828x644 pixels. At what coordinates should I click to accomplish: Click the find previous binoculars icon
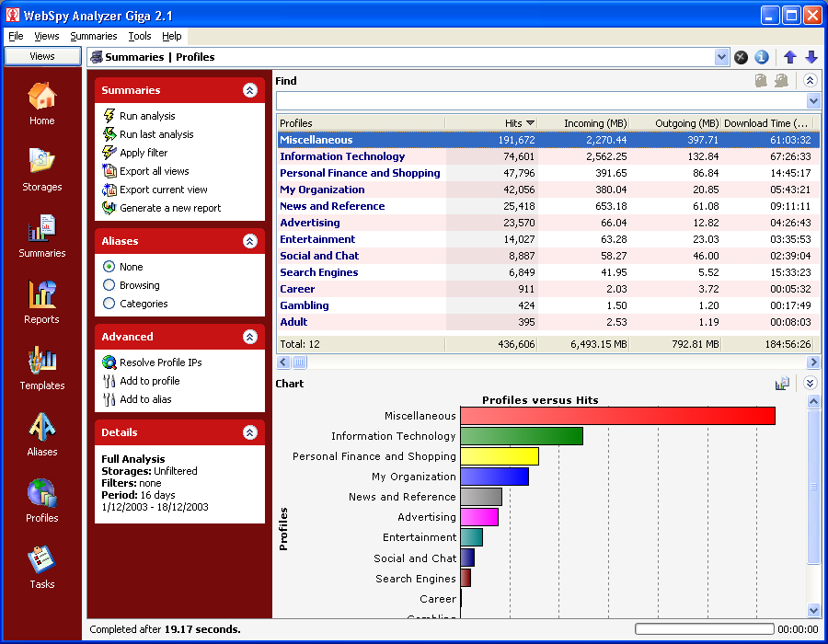pos(761,81)
